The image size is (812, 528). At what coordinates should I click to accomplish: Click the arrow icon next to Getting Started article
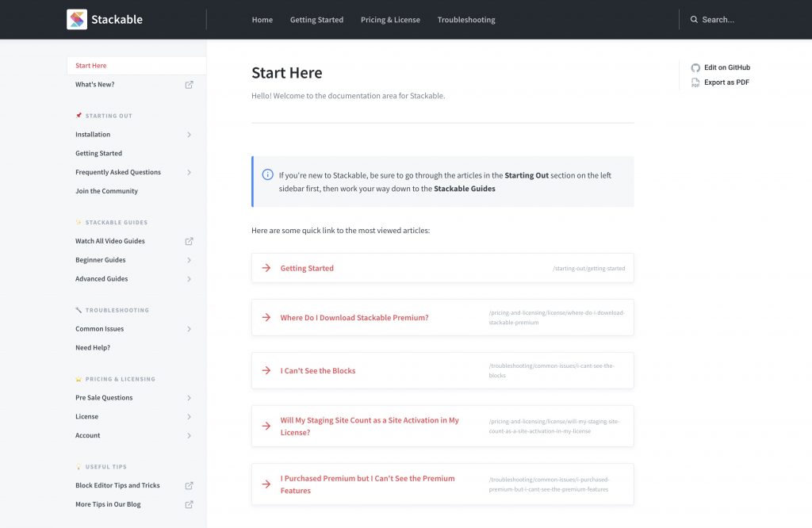pos(266,268)
